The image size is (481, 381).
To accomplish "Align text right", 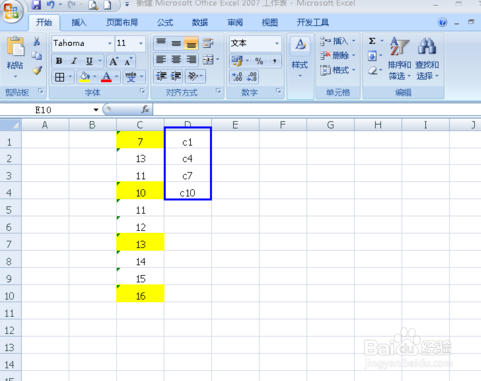I will click(x=191, y=60).
